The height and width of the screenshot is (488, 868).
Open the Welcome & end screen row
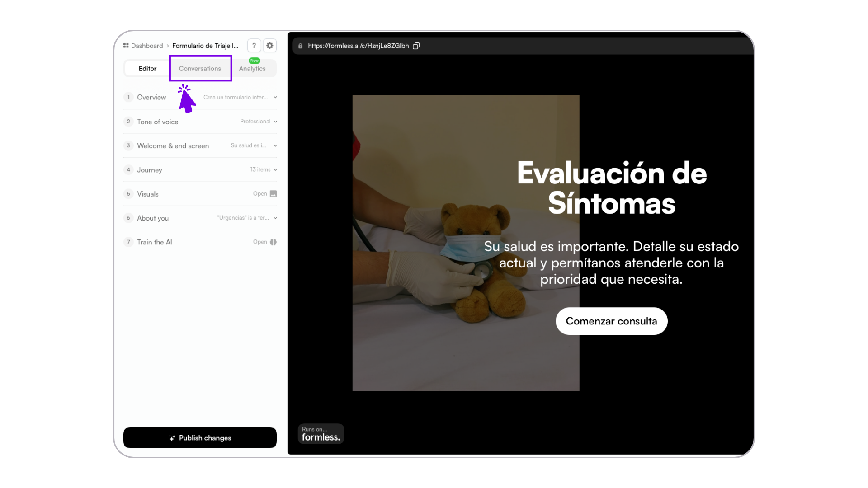click(200, 145)
